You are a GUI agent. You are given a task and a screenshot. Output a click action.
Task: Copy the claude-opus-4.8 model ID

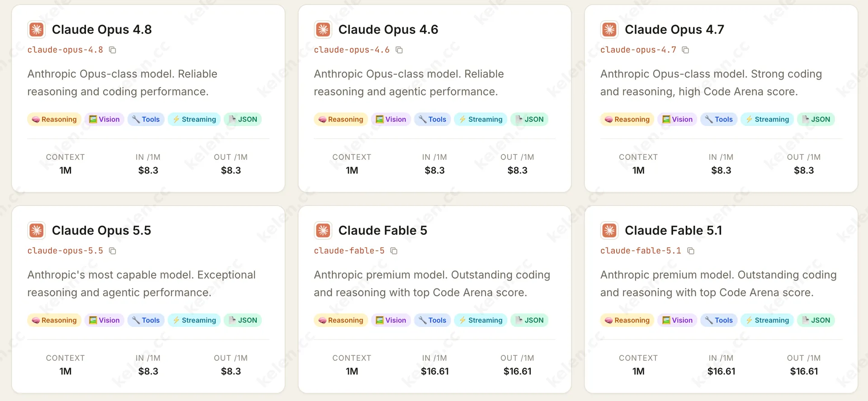pos(113,50)
